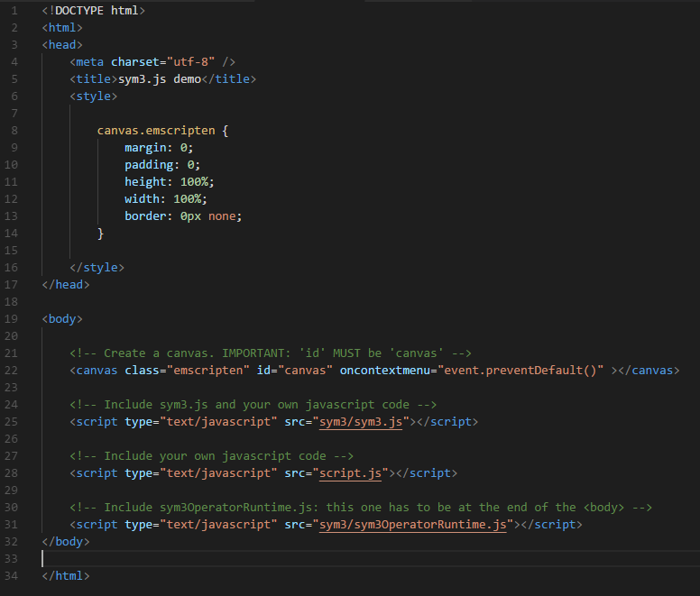Click the class attribute of the canvas
Image resolution: width=700 pixels, height=596 pixels.
point(142,371)
